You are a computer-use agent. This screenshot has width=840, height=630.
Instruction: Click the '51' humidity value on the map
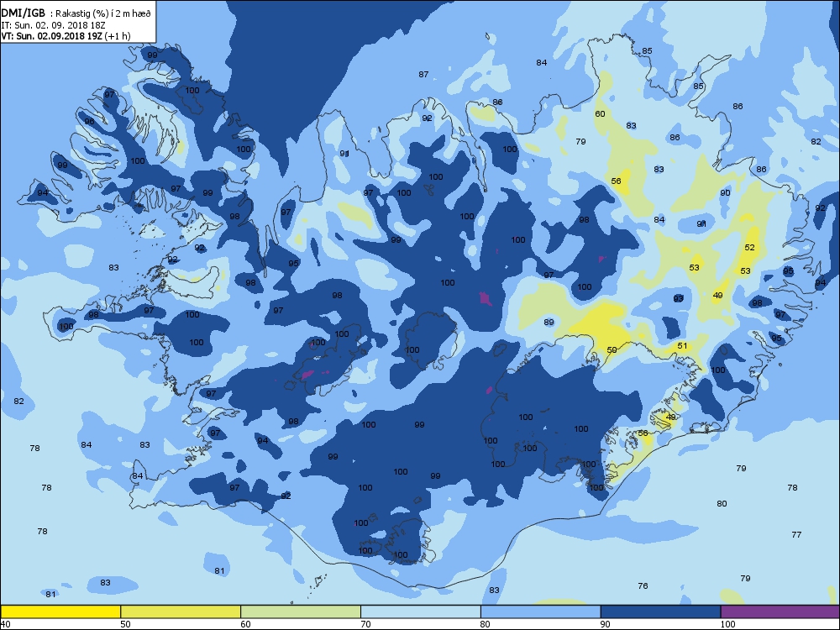coord(682,346)
